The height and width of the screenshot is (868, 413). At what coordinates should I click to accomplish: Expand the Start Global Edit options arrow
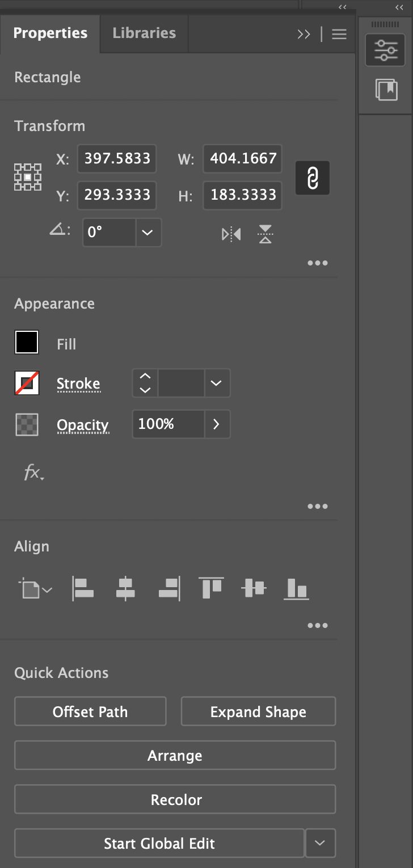321,843
